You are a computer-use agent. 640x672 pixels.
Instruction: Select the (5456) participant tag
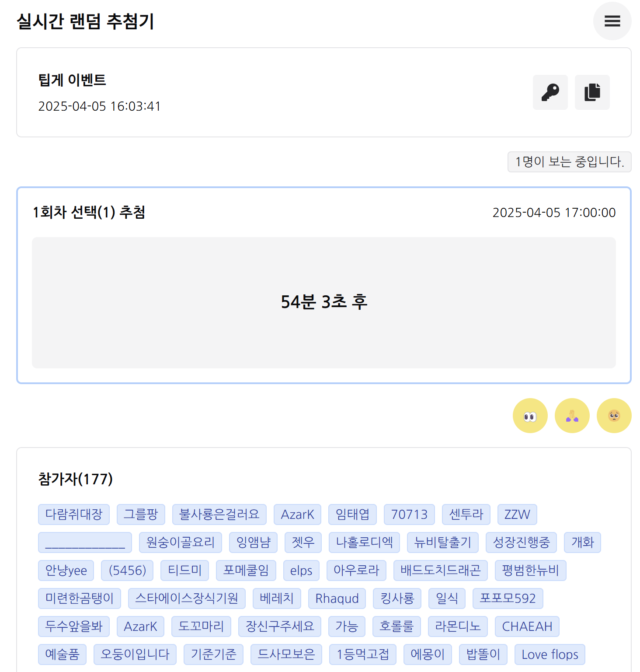[127, 570]
